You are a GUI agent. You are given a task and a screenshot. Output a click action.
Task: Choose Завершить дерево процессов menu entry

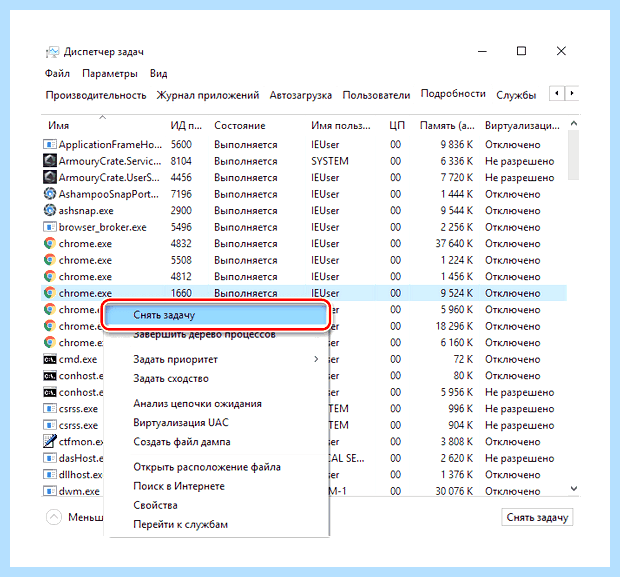tap(204, 335)
